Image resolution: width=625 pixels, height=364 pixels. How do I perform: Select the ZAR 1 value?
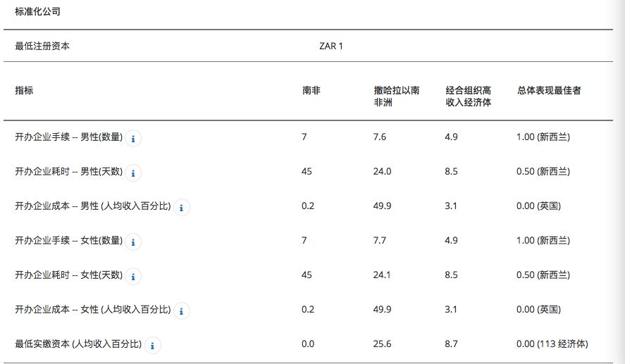click(331, 46)
